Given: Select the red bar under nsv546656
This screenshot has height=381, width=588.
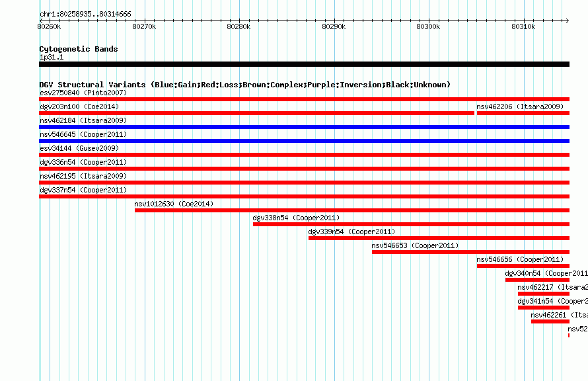Looking at the screenshot, I should pos(523,266).
